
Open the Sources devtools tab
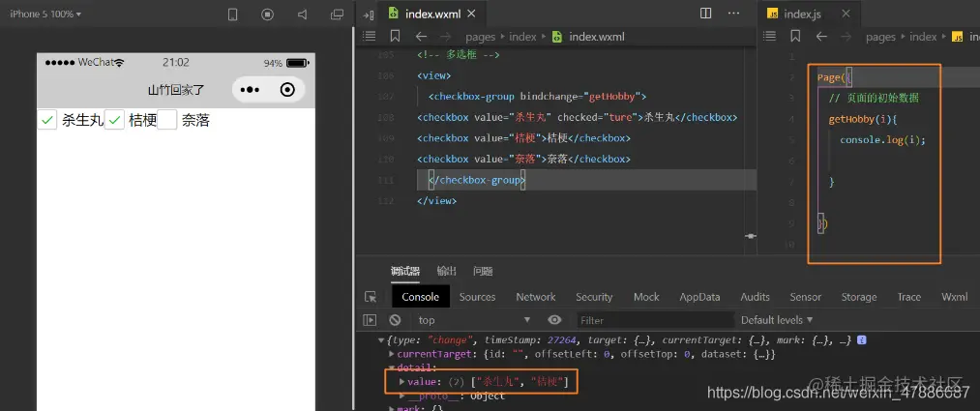click(478, 297)
